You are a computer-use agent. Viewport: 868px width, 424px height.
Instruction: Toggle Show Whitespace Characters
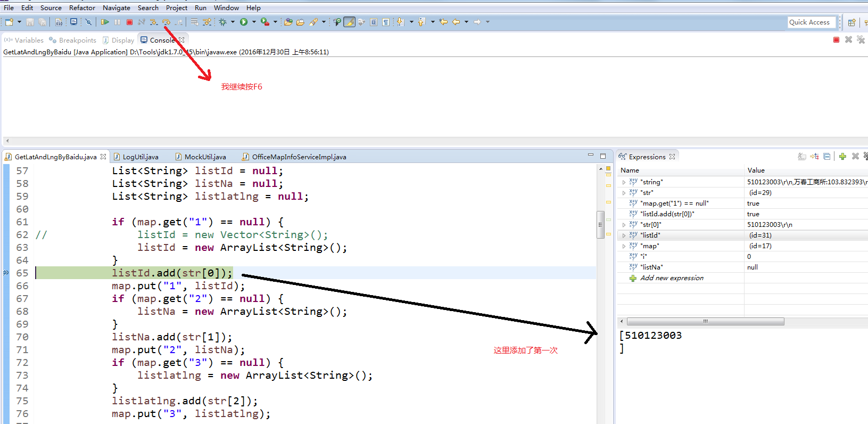(x=386, y=22)
